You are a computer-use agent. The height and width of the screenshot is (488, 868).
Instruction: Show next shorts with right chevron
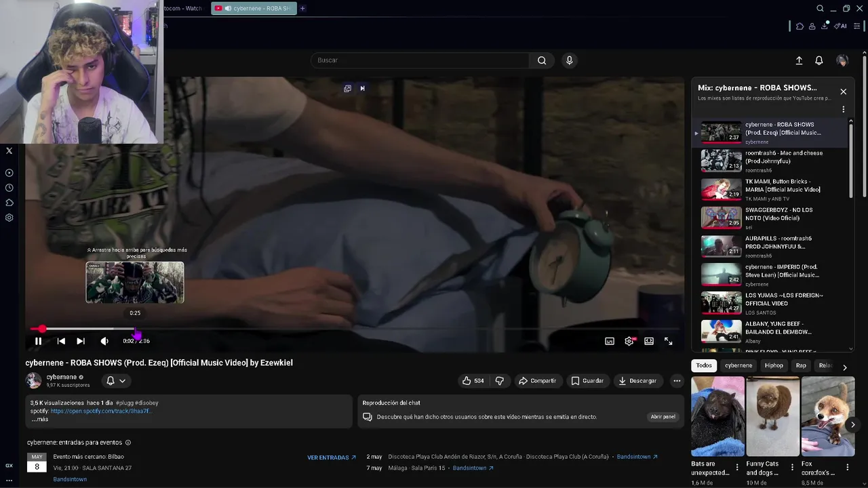(853, 425)
